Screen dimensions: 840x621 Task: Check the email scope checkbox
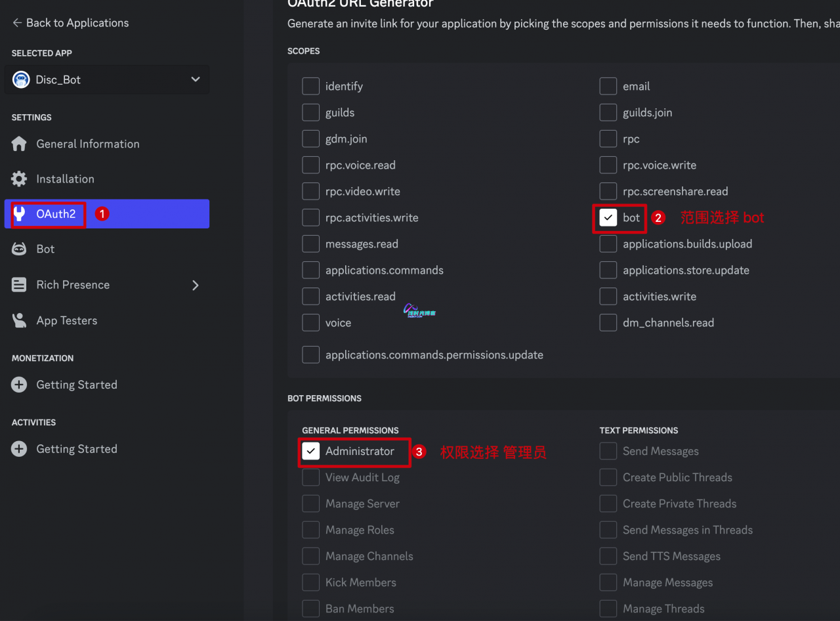[608, 86]
